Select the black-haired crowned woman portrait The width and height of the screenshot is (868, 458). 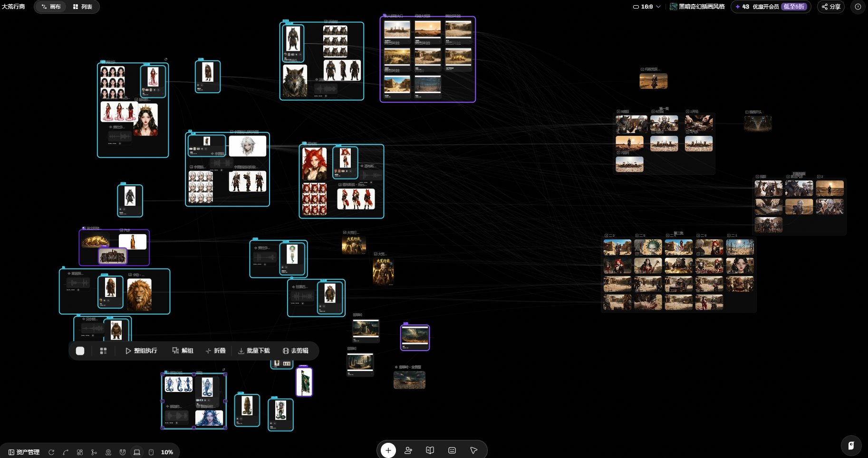point(146,120)
